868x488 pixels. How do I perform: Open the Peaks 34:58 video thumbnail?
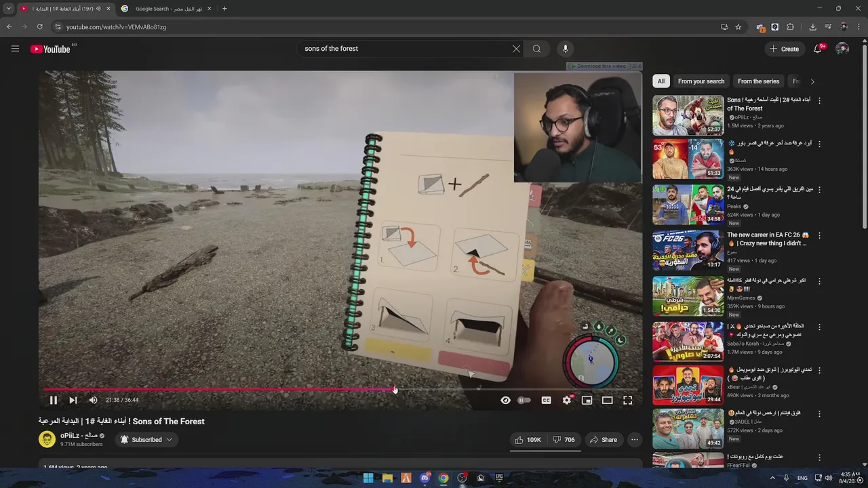pos(688,205)
